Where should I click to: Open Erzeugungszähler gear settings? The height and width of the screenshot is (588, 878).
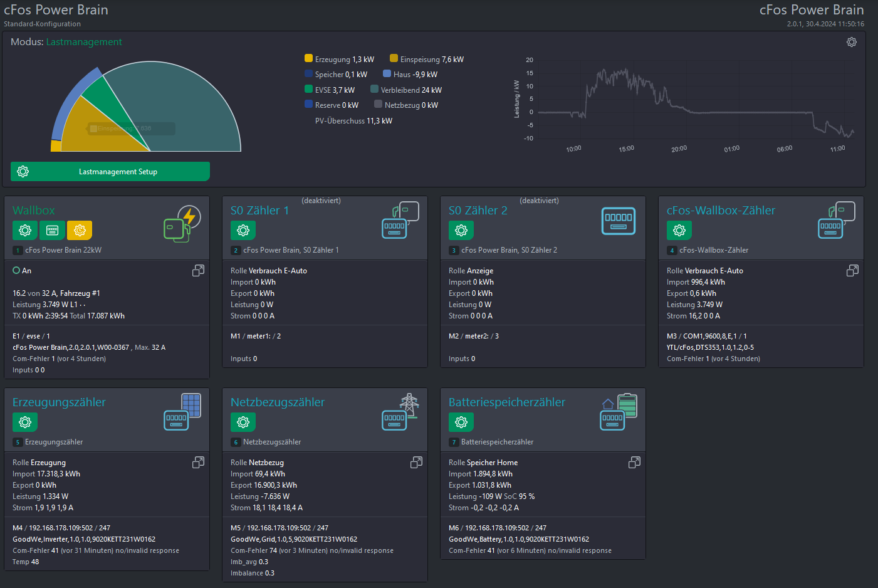pos(25,422)
